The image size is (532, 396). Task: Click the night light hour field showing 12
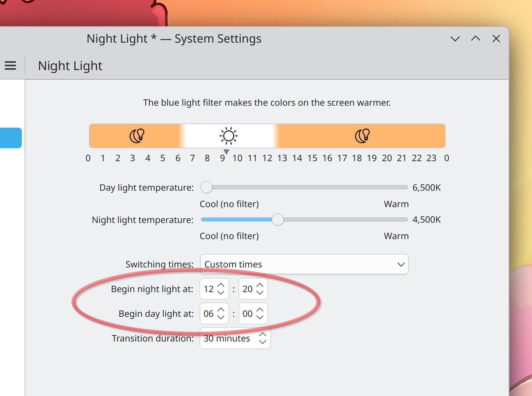click(x=209, y=289)
